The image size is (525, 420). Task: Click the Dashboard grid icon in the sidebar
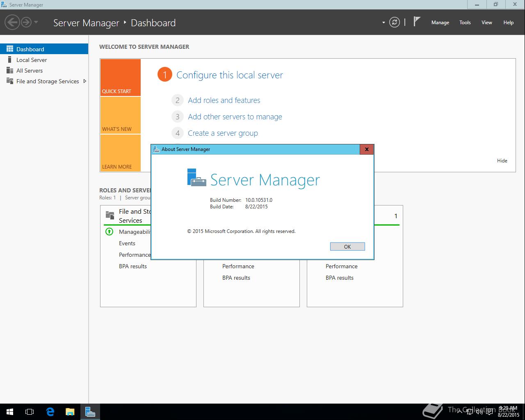10,49
